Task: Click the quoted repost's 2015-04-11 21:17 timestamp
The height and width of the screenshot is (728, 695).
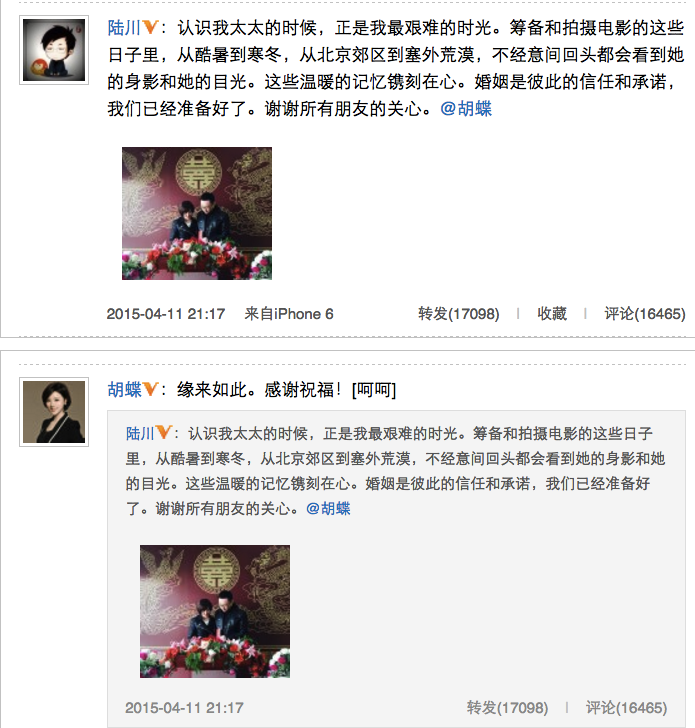Action: click(184, 708)
